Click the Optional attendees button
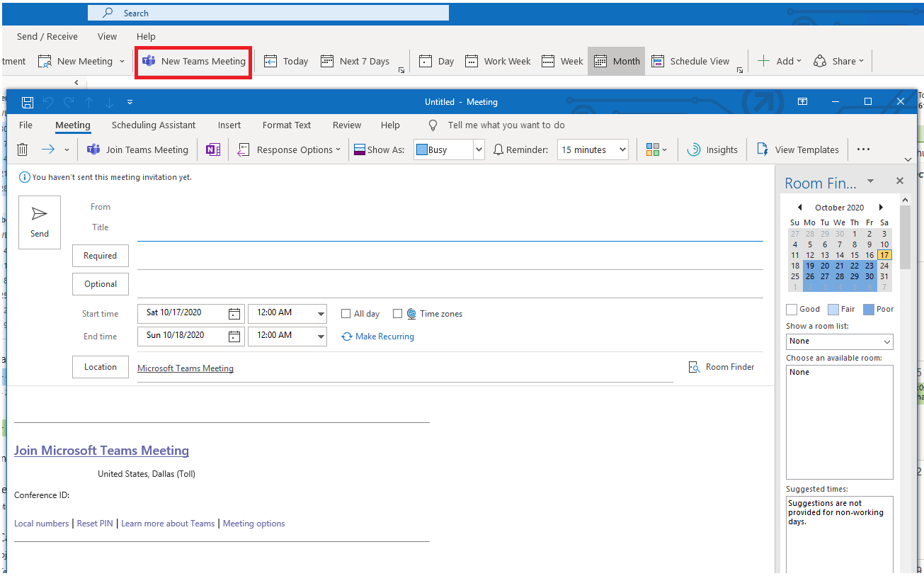This screenshot has width=924, height=576. (x=101, y=284)
